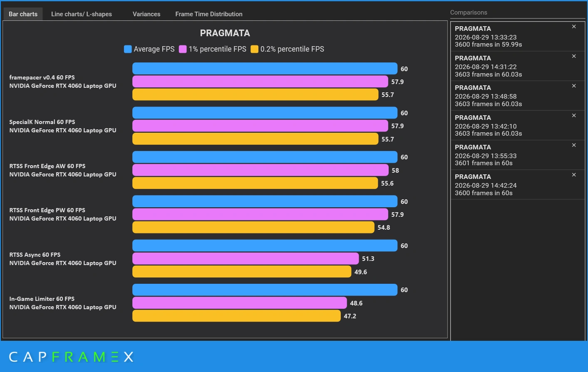Select comparison record from 2026-08-29 13:48:58
Image resolution: width=588 pixels, height=372 pixels.
[517, 96]
